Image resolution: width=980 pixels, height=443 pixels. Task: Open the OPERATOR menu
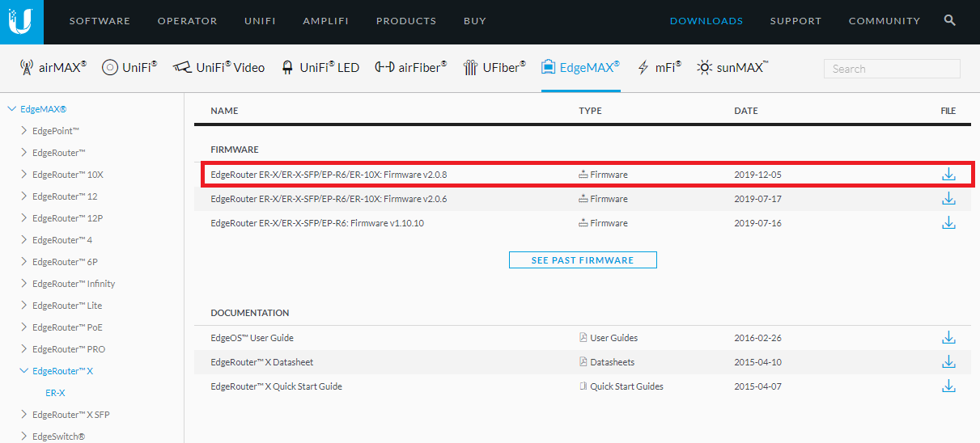click(187, 21)
